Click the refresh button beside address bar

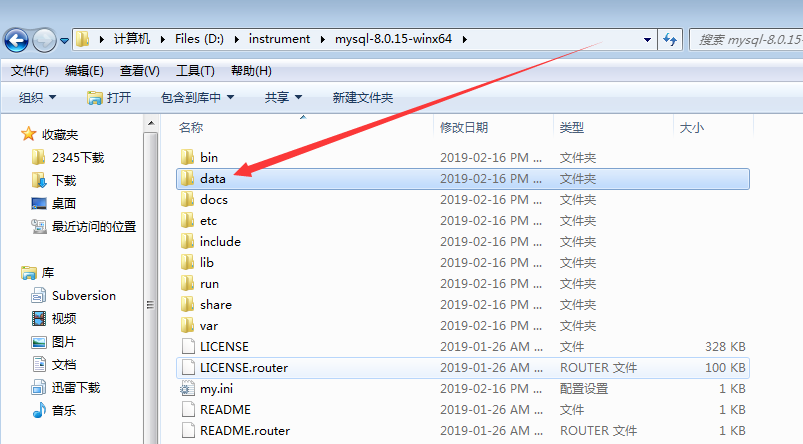coord(670,39)
